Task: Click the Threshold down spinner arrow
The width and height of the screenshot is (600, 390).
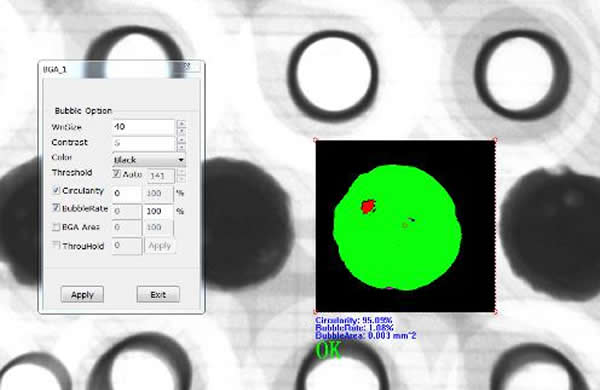Action: [182, 179]
